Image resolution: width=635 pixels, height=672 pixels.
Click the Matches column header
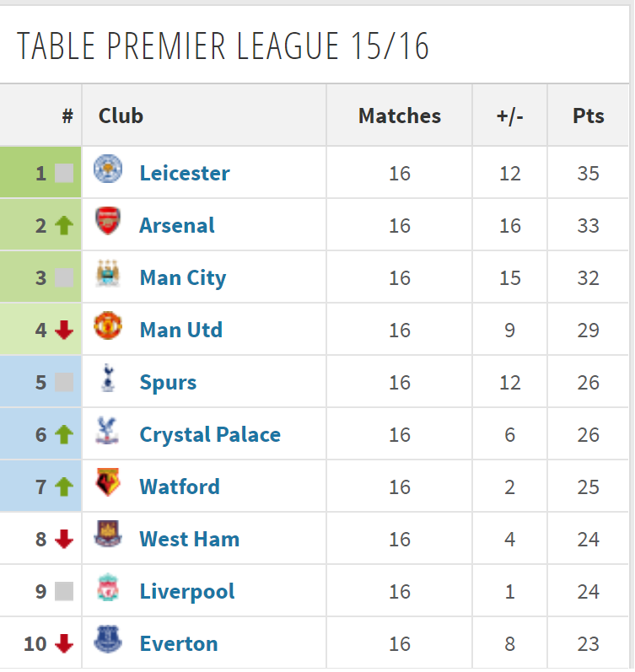click(400, 116)
